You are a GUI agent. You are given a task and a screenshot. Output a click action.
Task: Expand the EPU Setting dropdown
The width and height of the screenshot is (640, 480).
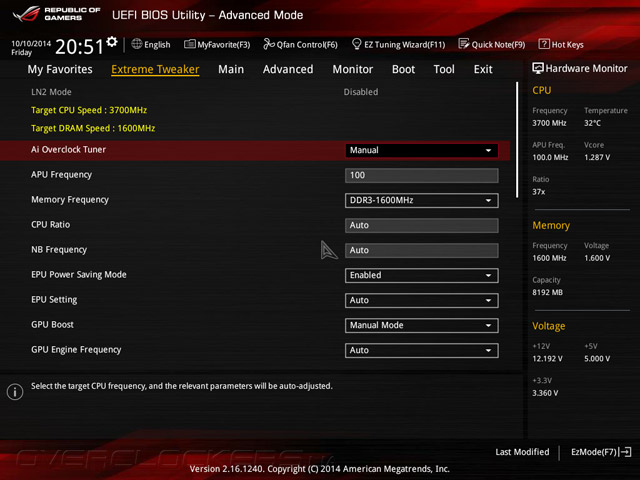coord(422,300)
